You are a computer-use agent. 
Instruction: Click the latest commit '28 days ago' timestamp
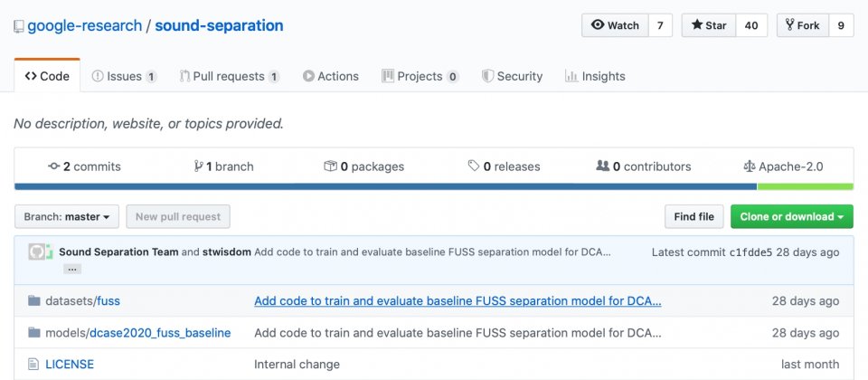point(807,252)
